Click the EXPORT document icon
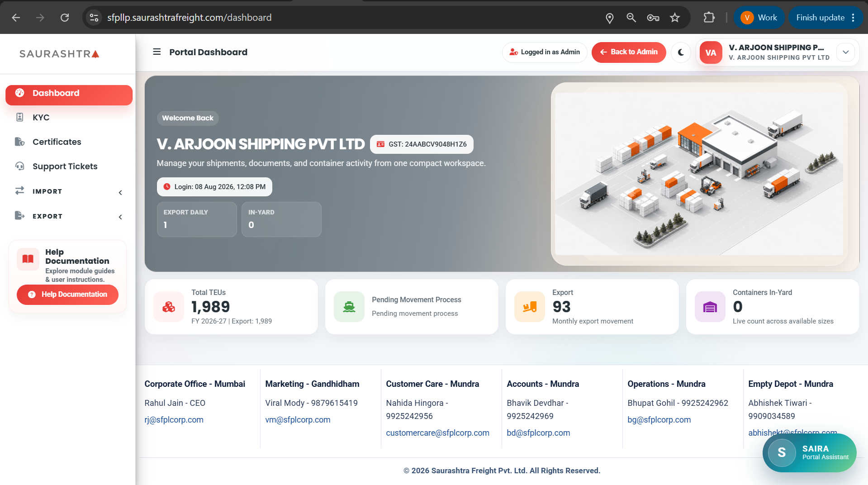This screenshot has height=485, width=868. point(19,215)
